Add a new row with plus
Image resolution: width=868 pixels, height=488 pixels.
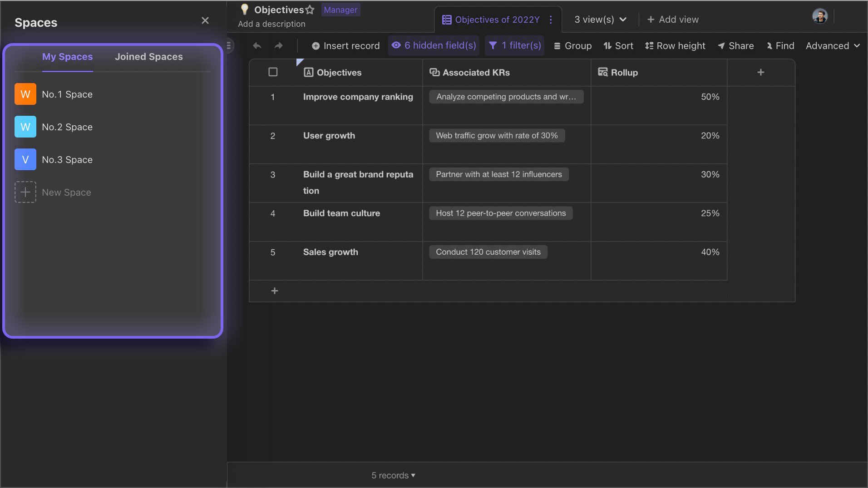tap(274, 291)
